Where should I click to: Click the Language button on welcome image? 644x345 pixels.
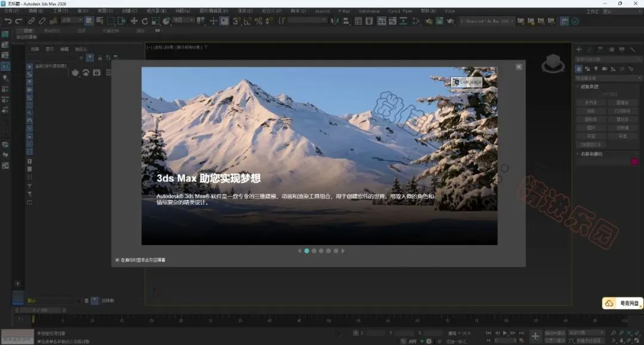(466, 82)
